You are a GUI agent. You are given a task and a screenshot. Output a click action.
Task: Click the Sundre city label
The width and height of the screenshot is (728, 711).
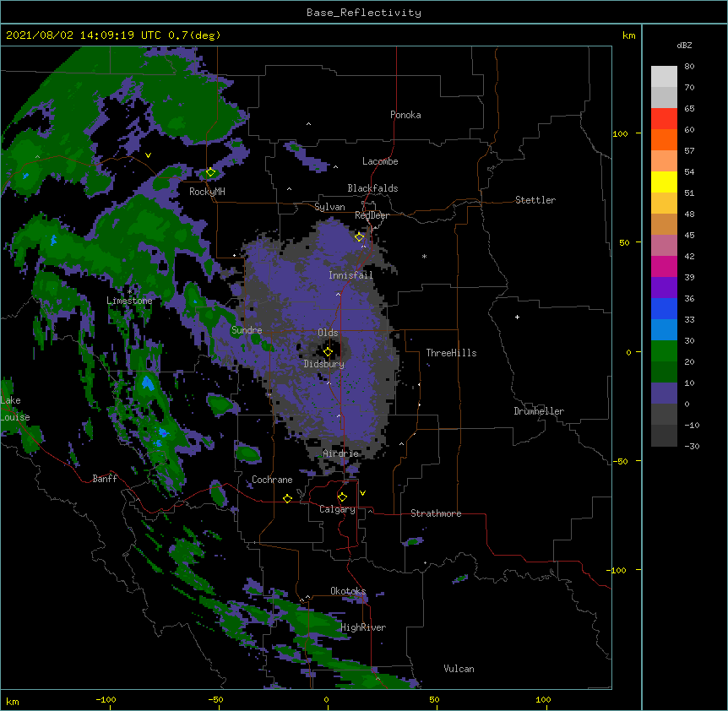[x=247, y=330]
